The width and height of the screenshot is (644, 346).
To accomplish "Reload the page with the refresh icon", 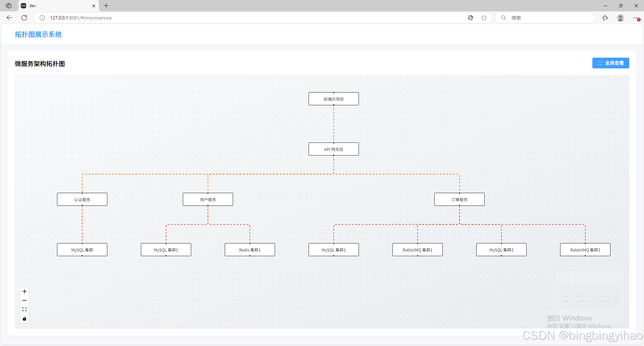I will pos(24,18).
